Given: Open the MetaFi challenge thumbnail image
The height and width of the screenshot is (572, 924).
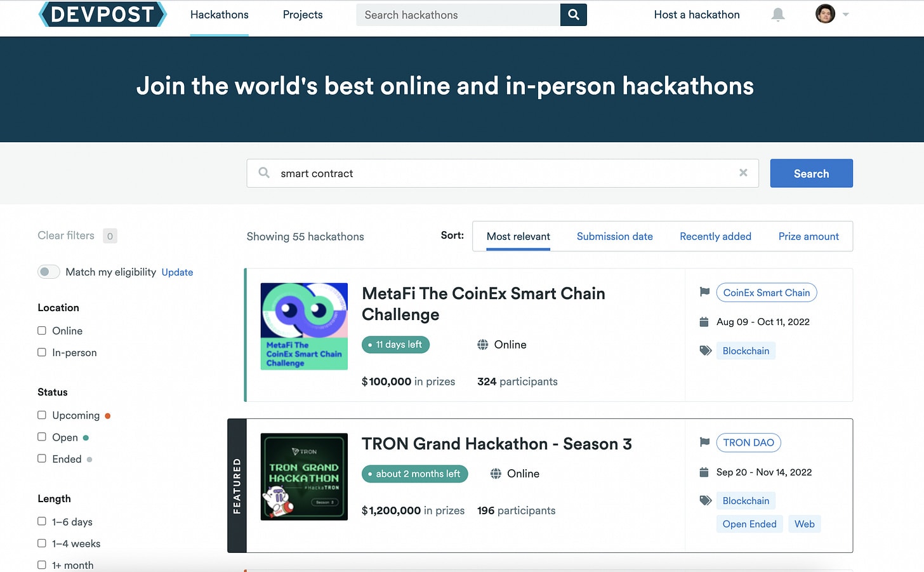Looking at the screenshot, I should [x=304, y=326].
